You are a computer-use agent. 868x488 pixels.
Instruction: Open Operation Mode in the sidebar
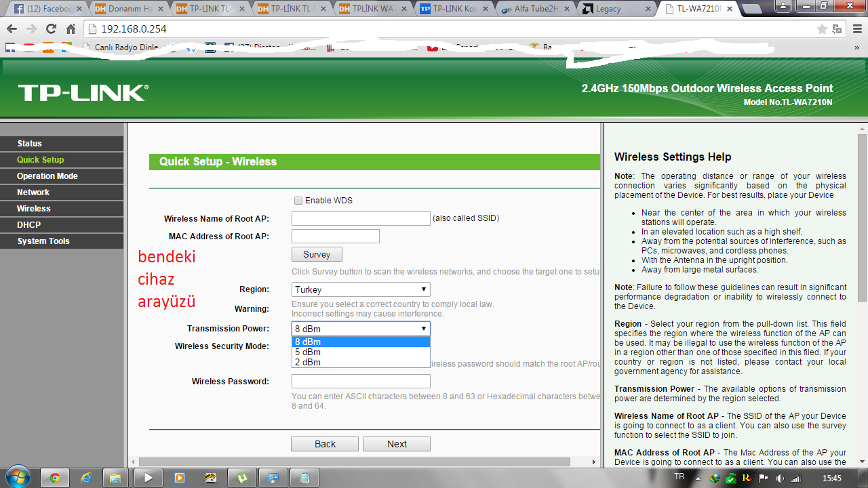click(62, 176)
